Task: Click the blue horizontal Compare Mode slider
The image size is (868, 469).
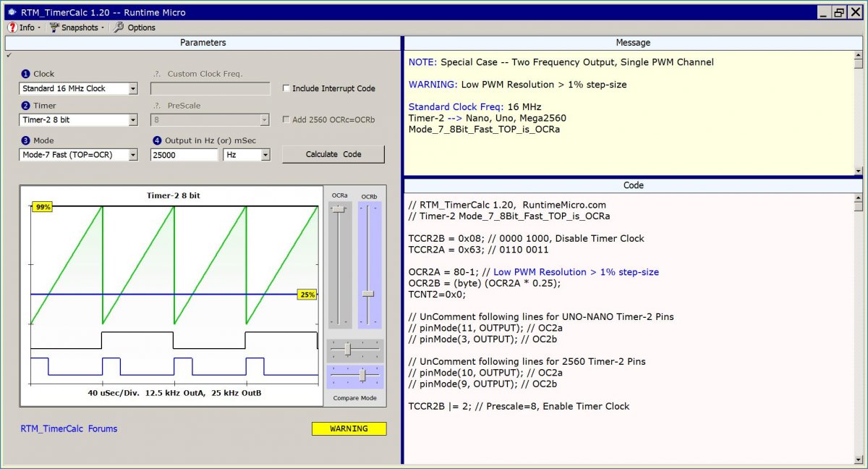Action: pyautogui.click(x=362, y=375)
